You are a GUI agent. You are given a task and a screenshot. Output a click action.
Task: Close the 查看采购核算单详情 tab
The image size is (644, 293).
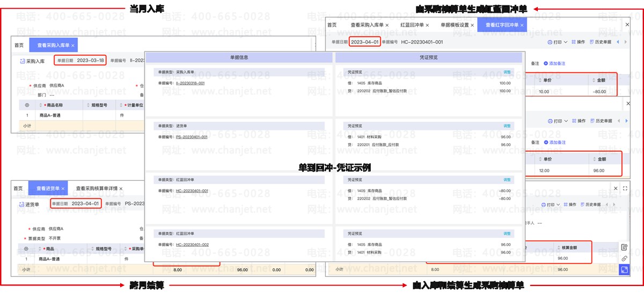121,188
